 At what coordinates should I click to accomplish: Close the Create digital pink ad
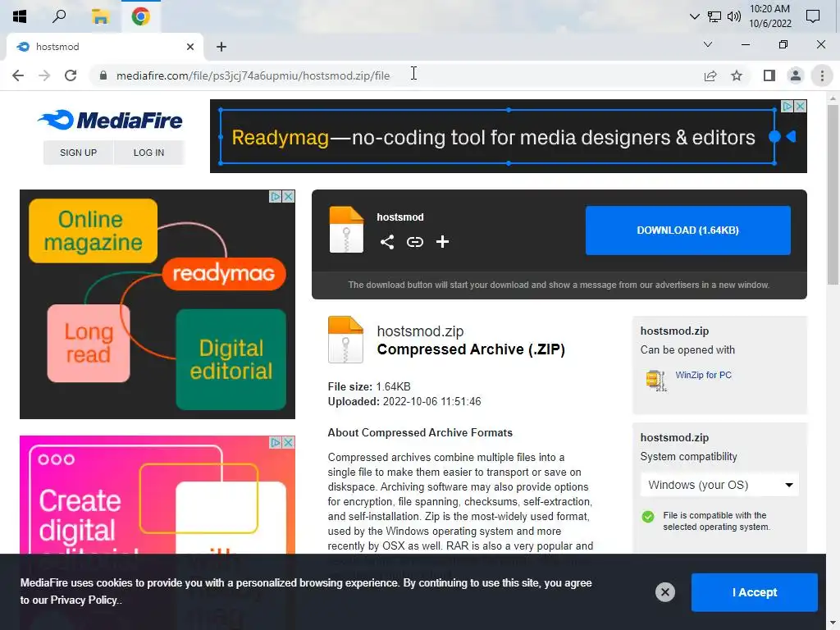[288, 442]
